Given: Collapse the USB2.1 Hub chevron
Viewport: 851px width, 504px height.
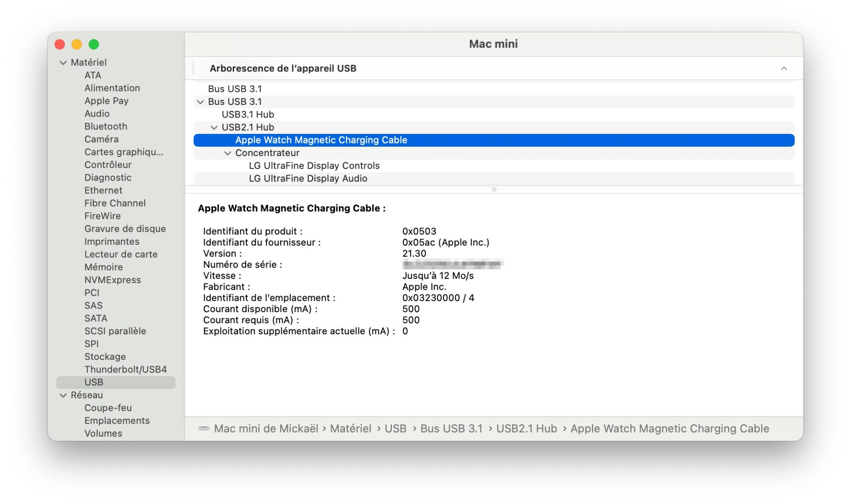Looking at the screenshot, I should point(214,128).
